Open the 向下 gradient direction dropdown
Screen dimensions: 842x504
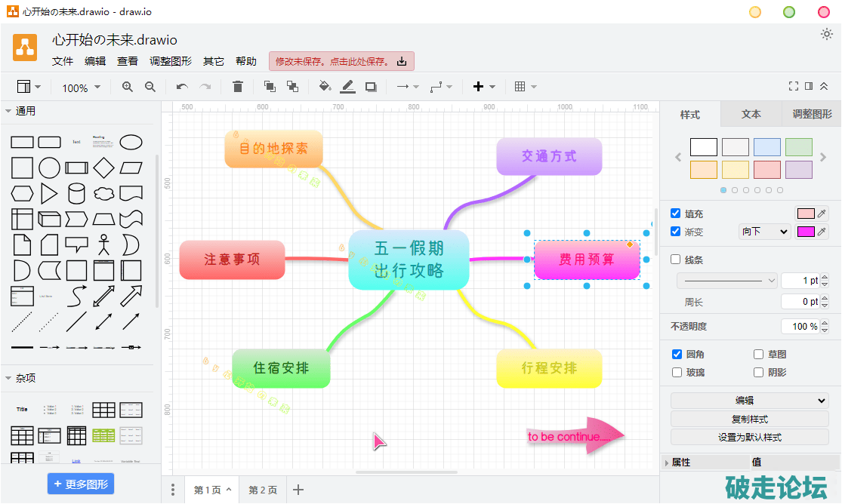point(764,232)
